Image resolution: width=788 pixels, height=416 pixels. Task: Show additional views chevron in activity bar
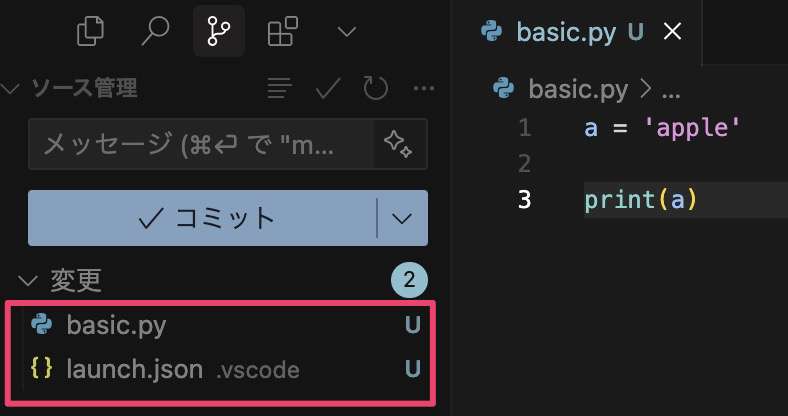347,32
